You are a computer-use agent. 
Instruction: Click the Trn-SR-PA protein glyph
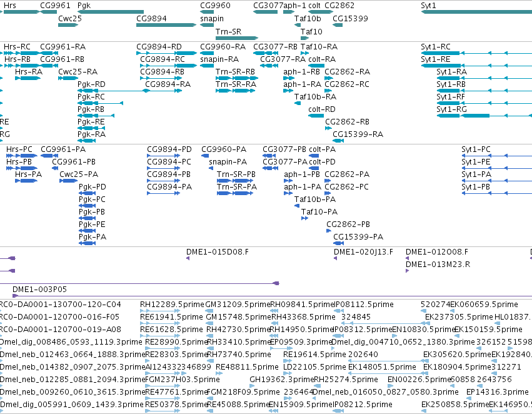point(235,193)
